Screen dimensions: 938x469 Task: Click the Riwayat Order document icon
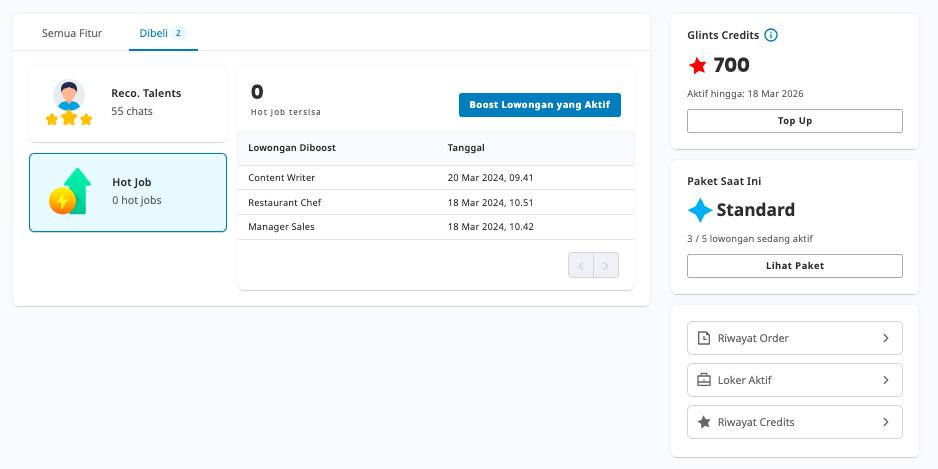pos(704,338)
